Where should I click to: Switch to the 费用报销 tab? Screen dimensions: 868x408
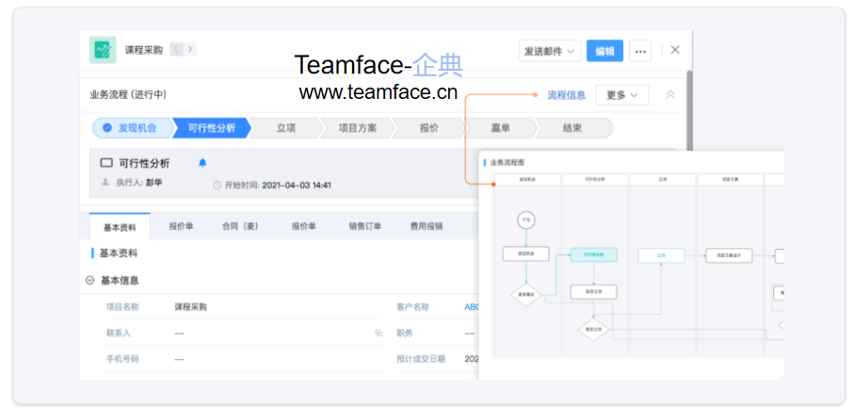pos(426,226)
